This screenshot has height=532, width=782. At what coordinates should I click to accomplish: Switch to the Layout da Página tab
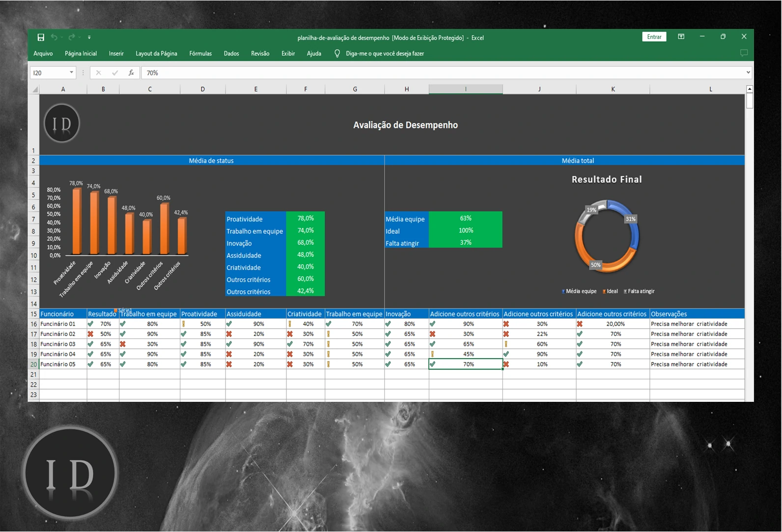pos(156,54)
